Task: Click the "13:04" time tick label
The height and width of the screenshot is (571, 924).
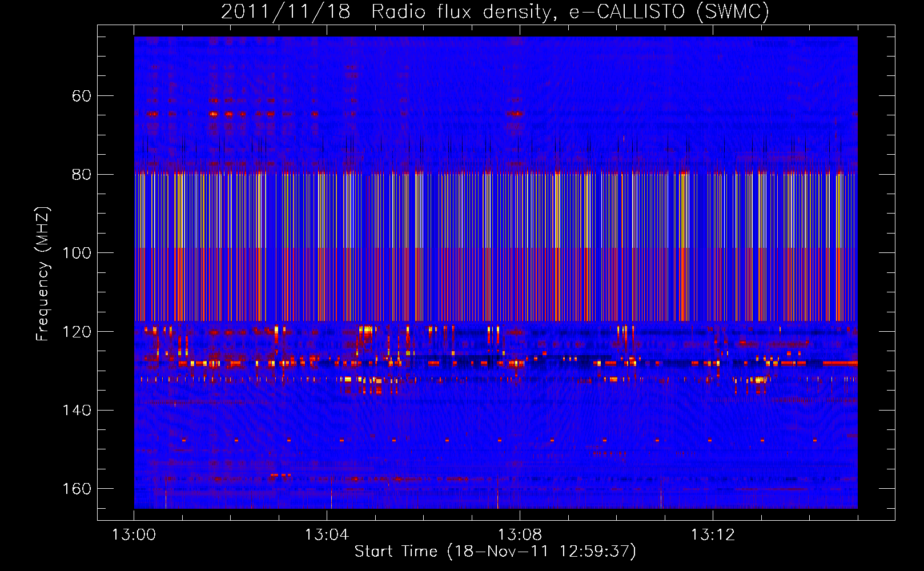Action: coord(327,535)
